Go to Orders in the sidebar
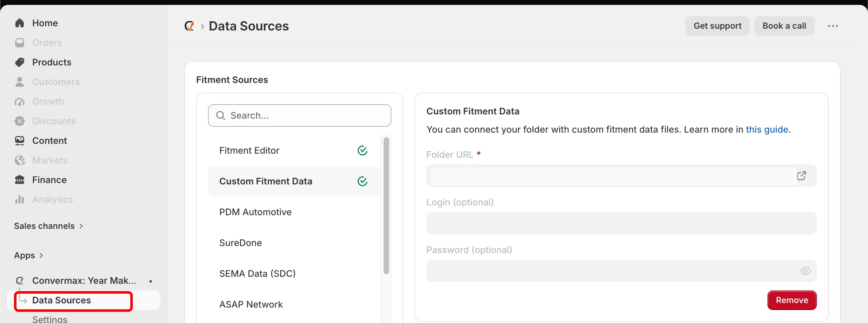This screenshot has width=868, height=323. (47, 43)
